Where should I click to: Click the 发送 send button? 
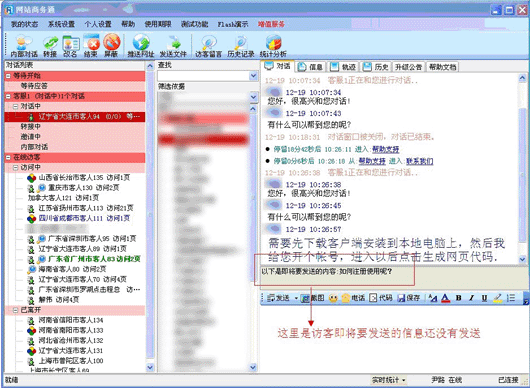click(279, 298)
